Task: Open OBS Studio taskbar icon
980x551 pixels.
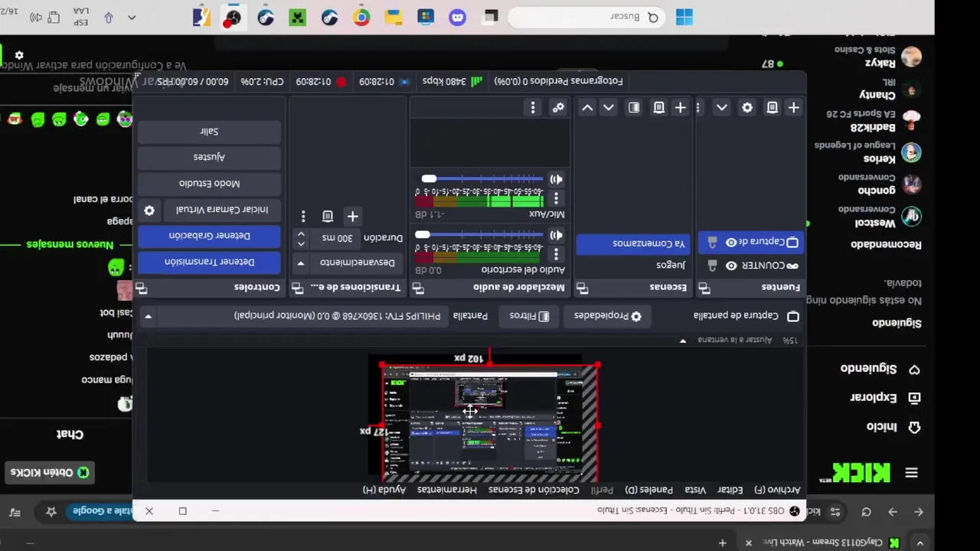Action: tap(234, 17)
